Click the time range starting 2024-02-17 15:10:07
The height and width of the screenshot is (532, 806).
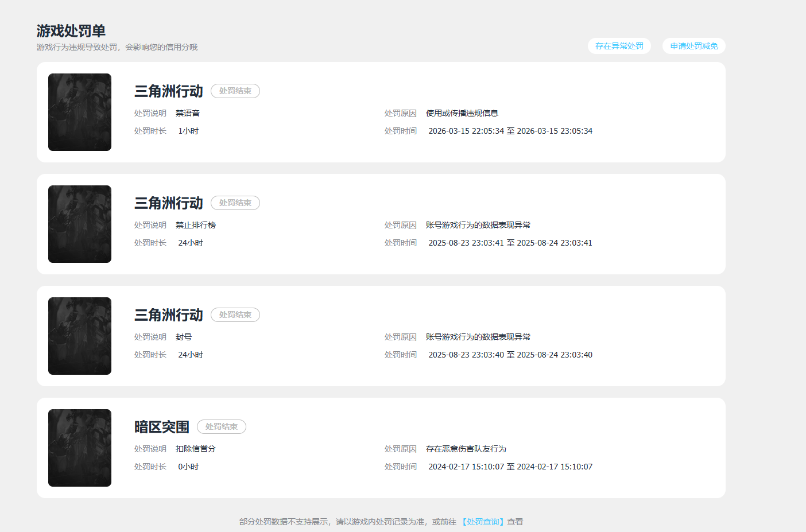[x=510, y=467]
